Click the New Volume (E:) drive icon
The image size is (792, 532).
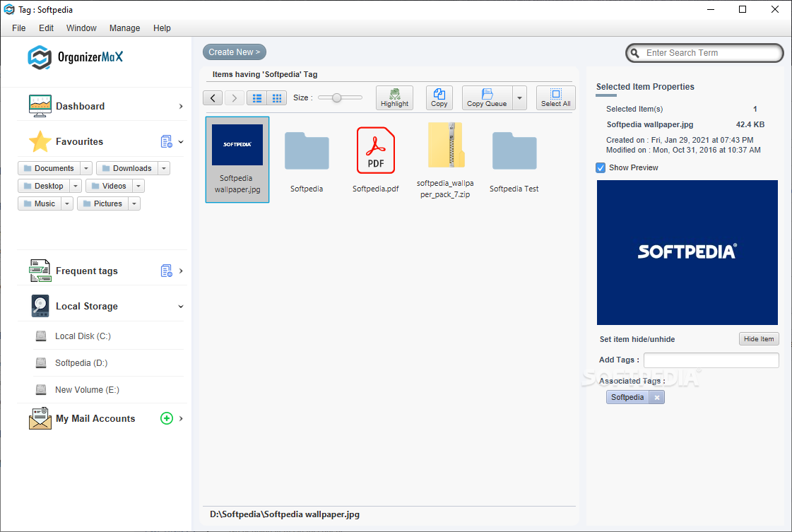(x=42, y=389)
